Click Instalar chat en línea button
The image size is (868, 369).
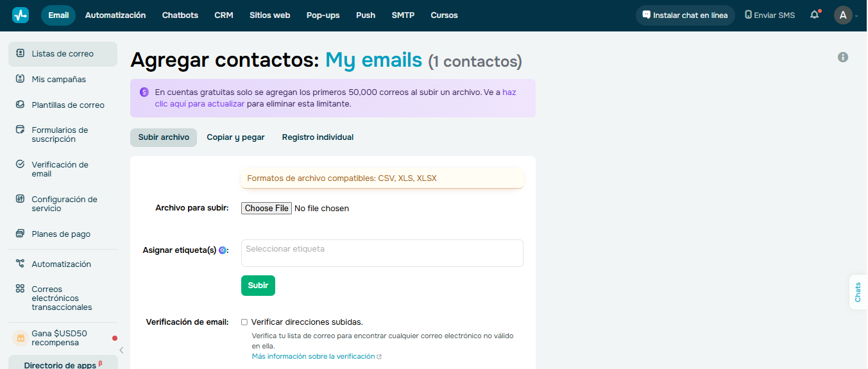(x=685, y=15)
